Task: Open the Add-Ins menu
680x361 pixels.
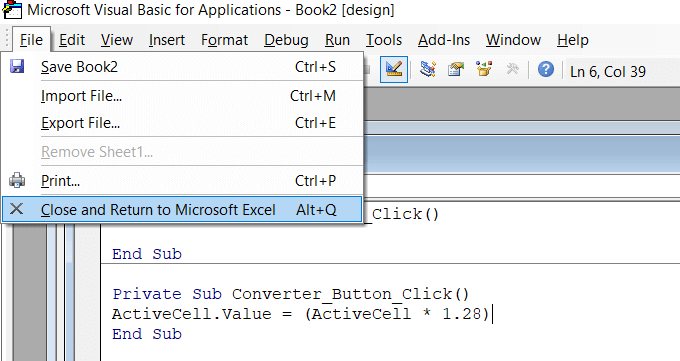Action: pyautogui.click(x=444, y=40)
